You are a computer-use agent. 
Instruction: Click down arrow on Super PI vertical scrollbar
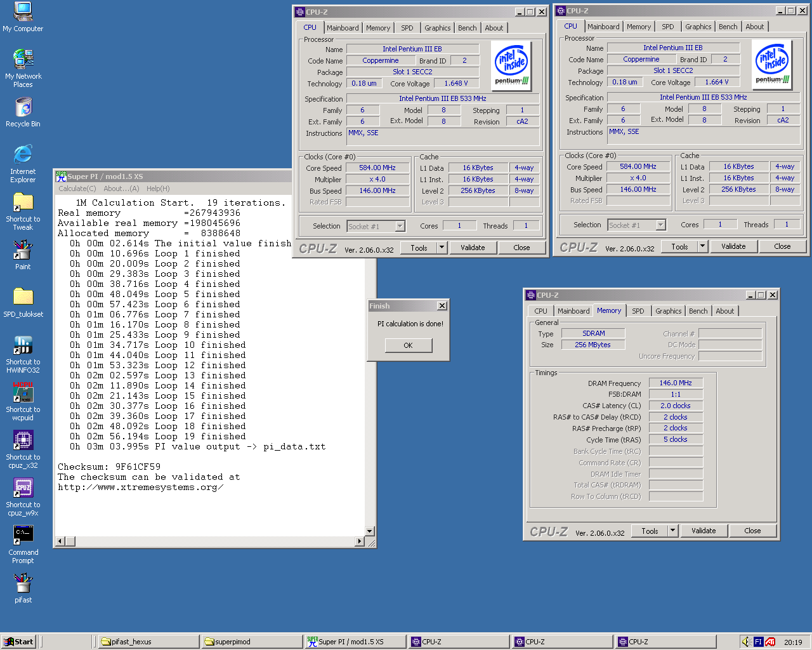370,531
